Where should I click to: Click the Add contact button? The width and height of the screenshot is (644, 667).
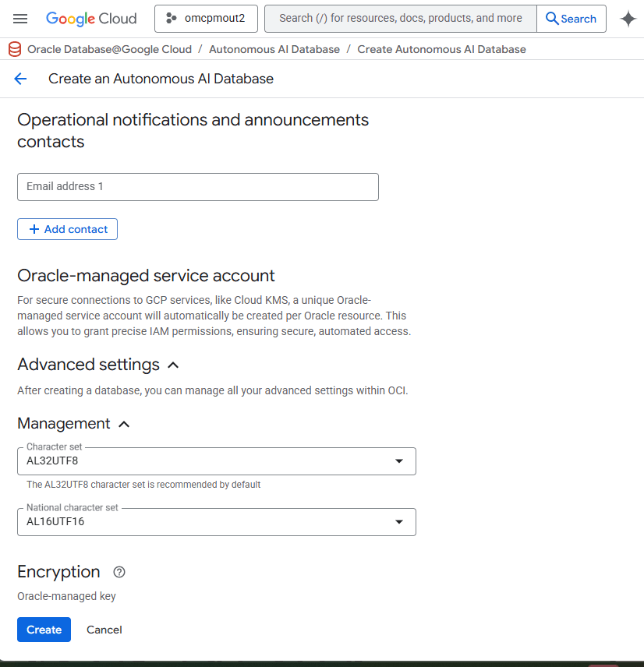pyautogui.click(x=67, y=228)
